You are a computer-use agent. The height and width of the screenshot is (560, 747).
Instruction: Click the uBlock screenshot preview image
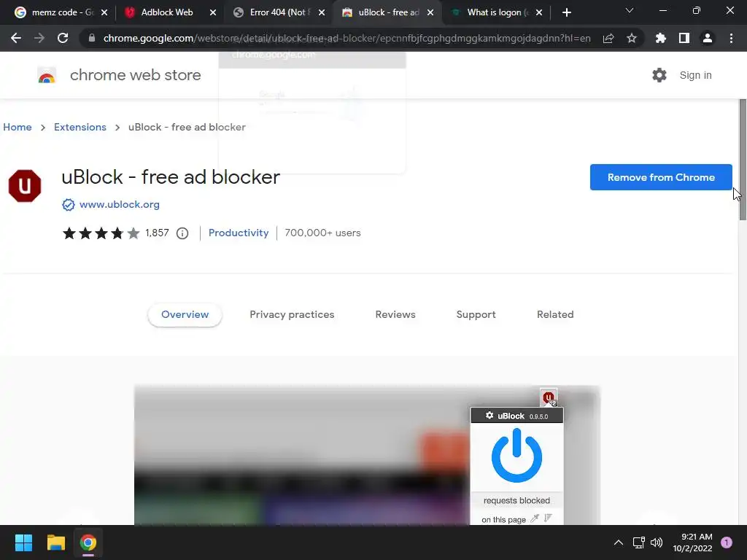(x=367, y=455)
